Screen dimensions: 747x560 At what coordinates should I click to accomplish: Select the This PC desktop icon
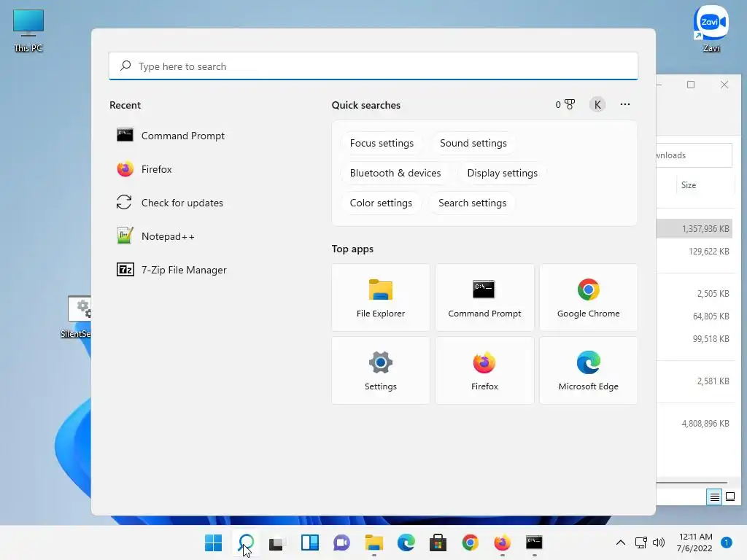(x=28, y=31)
